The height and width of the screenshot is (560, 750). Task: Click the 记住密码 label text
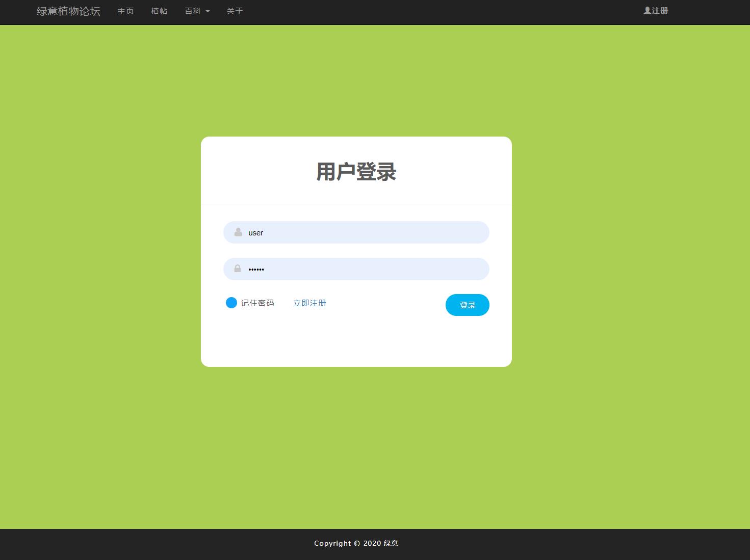point(257,303)
